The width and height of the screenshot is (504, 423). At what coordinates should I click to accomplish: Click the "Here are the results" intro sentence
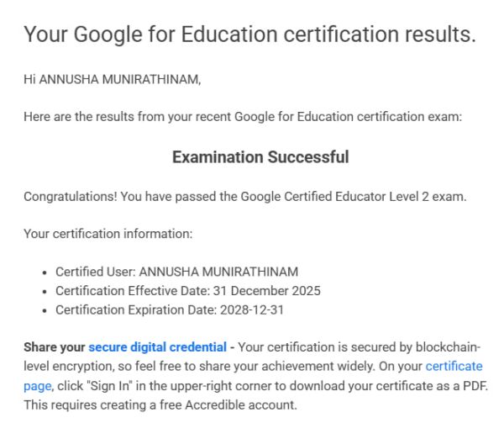[243, 117]
